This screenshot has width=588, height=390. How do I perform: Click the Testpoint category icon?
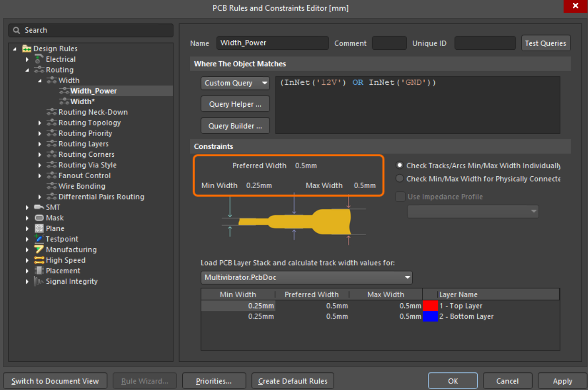point(39,239)
